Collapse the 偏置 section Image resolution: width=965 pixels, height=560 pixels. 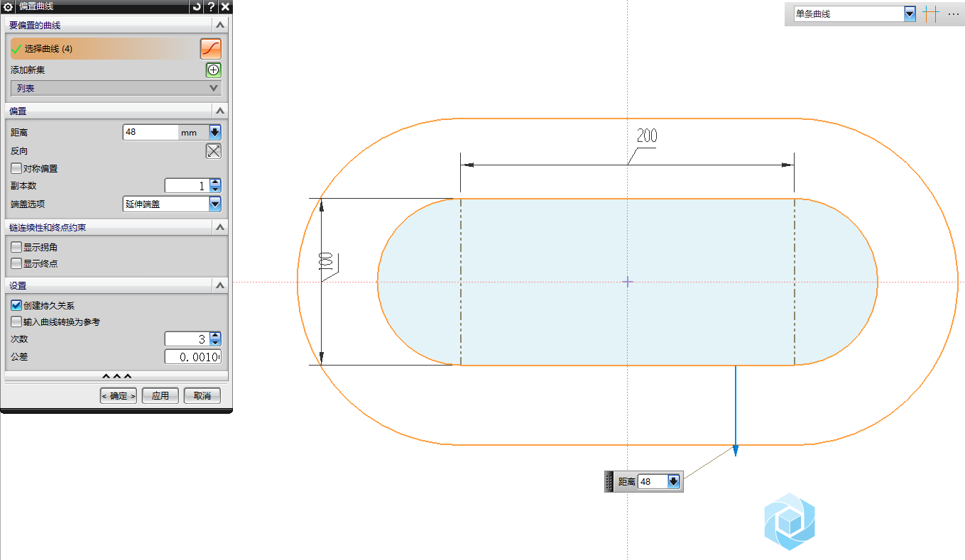pos(220,111)
